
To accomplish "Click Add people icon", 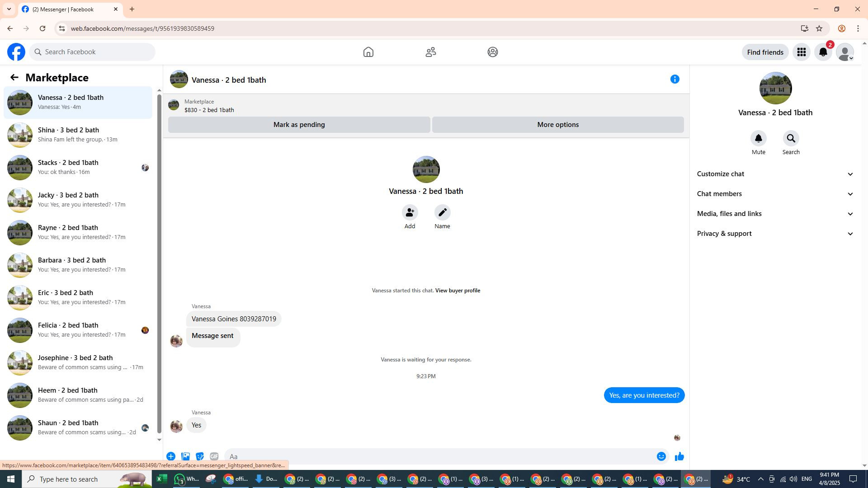I will click(x=410, y=213).
